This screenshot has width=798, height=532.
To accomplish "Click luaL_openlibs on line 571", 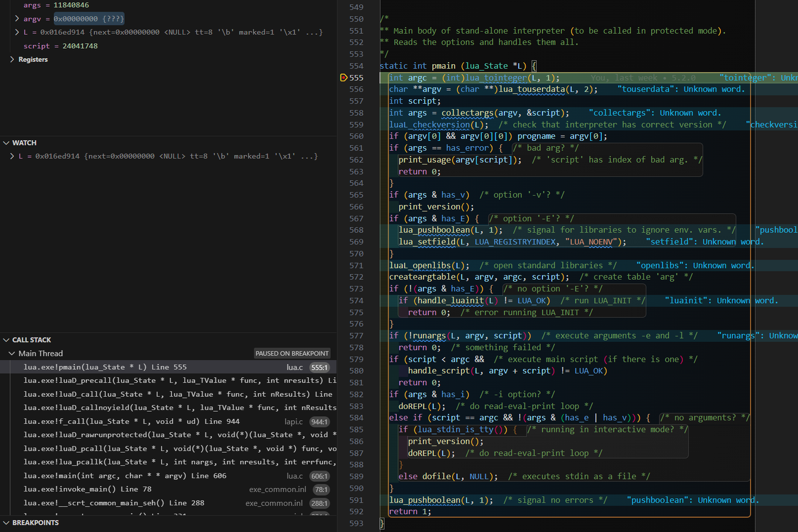I will pos(421,265).
